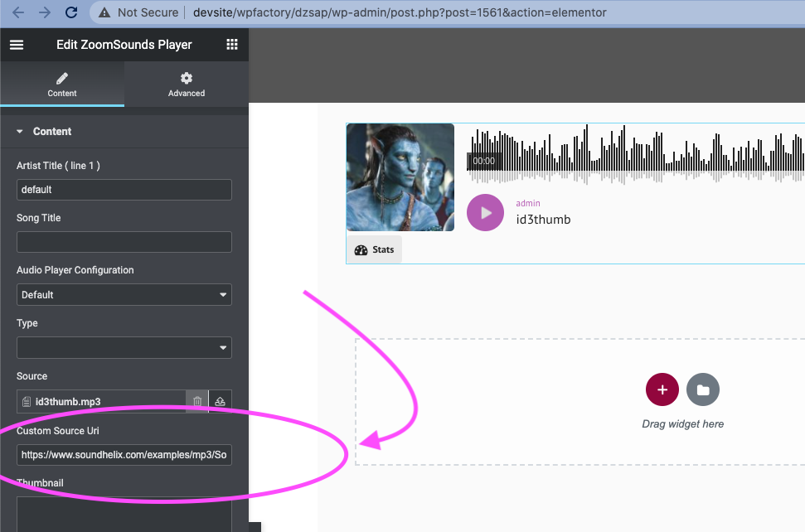Click the Song Title input field
The height and width of the screenshot is (532, 805).
pyautogui.click(x=124, y=242)
